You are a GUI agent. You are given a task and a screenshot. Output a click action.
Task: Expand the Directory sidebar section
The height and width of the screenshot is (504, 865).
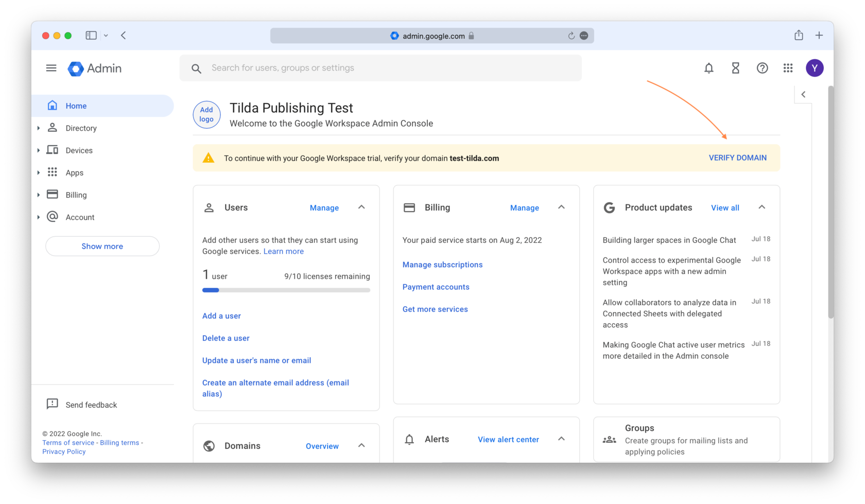(x=39, y=128)
